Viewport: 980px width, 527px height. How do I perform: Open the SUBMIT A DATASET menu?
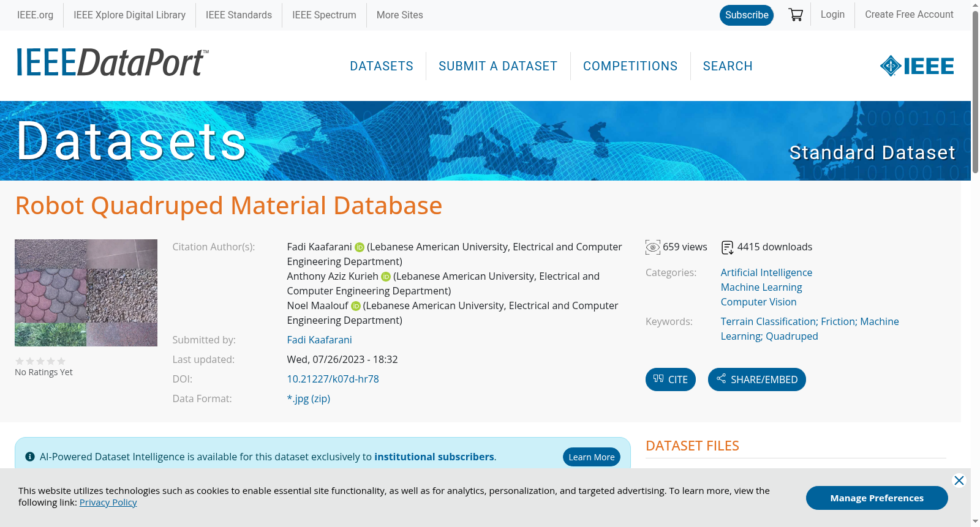click(498, 66)
